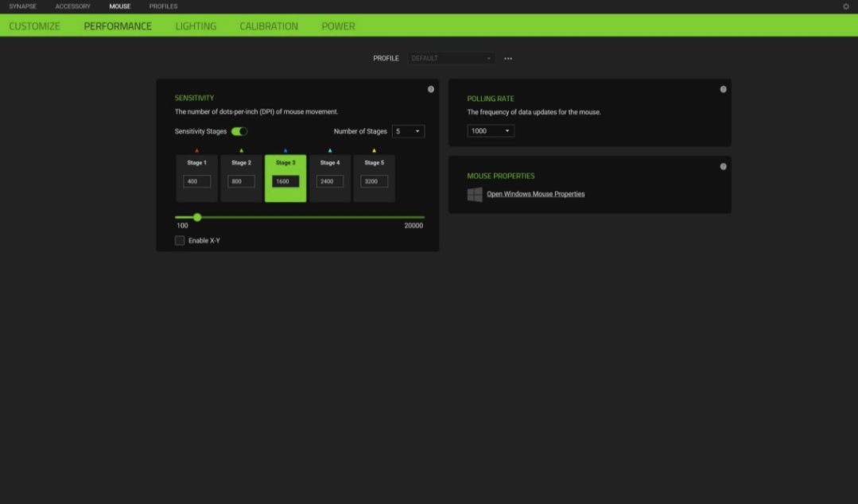858x504 pixels.
Task: Go to the CALIBRATION tab
Action: [x=269, y=26]
